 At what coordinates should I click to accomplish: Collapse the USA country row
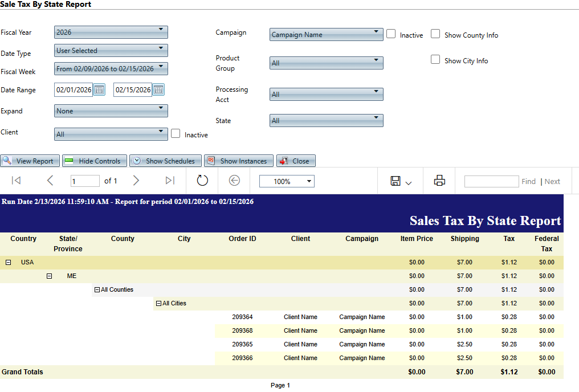(9, 262)
